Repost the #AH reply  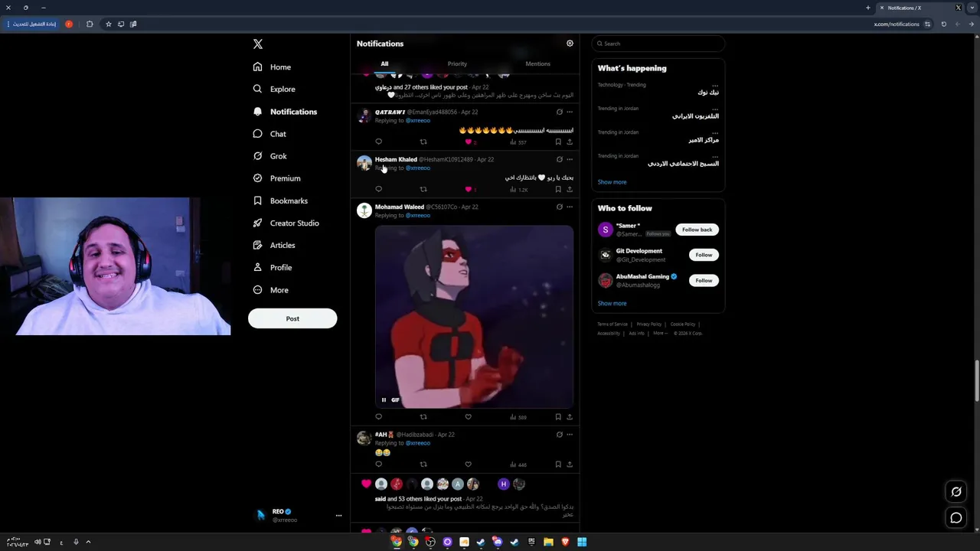423,465
